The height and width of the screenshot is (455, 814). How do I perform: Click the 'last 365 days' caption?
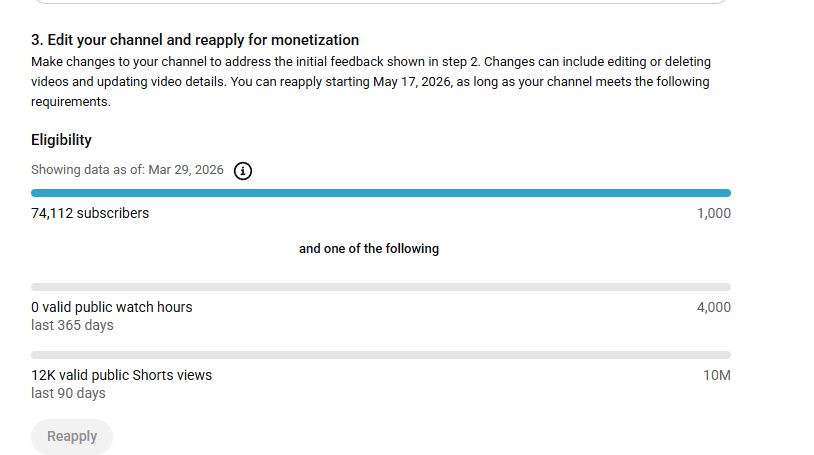pyautogui.click(x=72, y=325)
